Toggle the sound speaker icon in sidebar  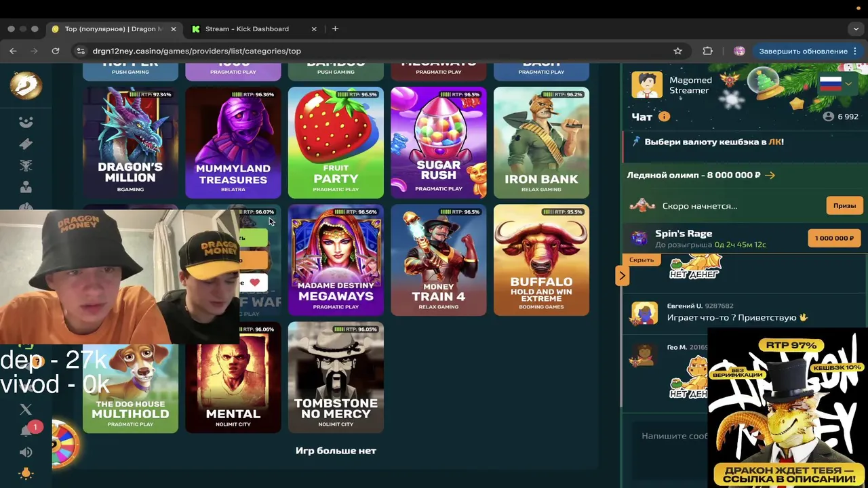pos(26,452)
